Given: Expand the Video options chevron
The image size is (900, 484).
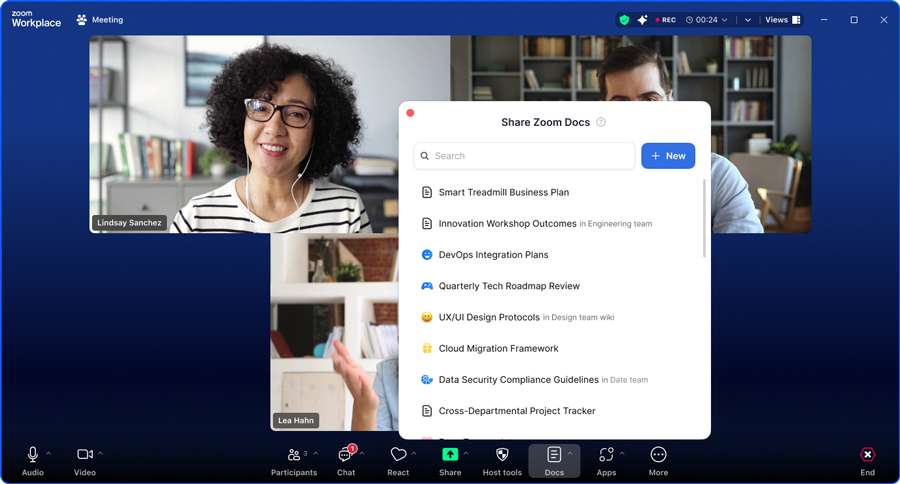Looking at the screenshot, I should click(x=100, y=454).
